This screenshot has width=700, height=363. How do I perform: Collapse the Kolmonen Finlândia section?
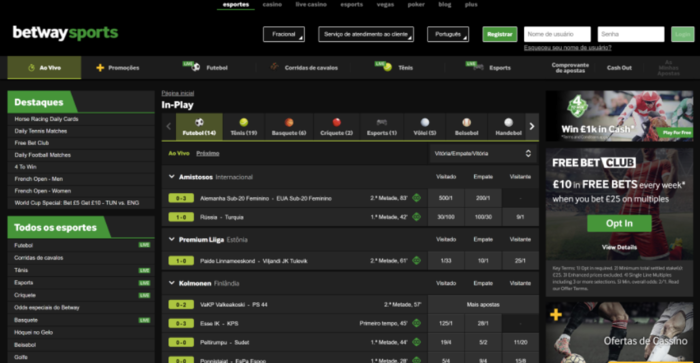tap(171, 283)
